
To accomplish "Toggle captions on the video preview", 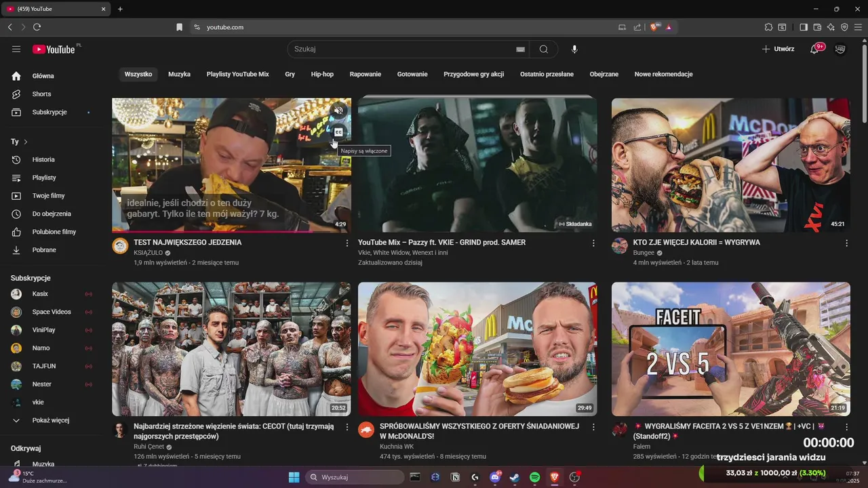I will coord(338,131).
